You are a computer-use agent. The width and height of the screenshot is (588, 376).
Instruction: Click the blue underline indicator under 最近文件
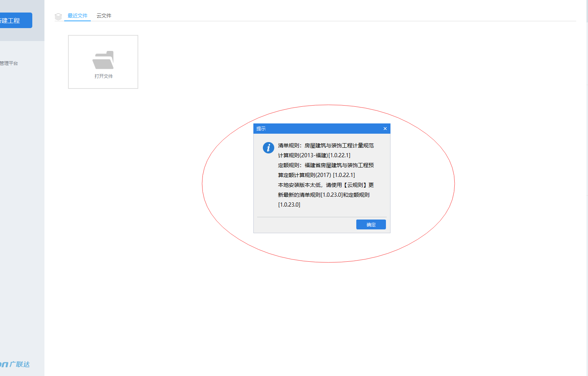tap(77, 21)
